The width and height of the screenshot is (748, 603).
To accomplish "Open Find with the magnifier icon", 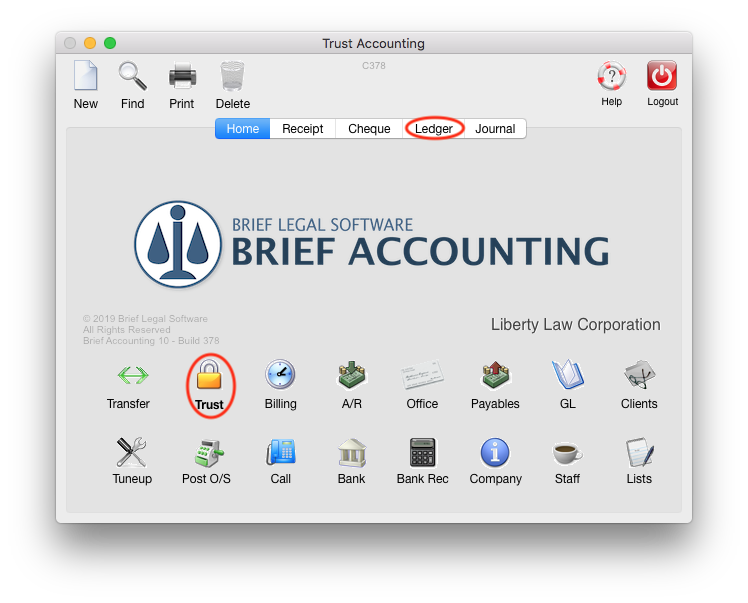I will pos(133,75).
